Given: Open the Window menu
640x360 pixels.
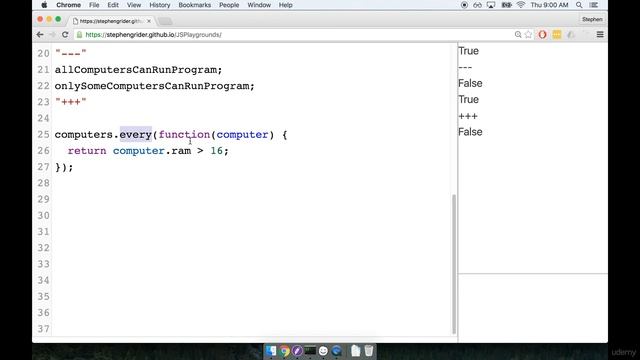Looking at the screenshot, I should 259,5.
